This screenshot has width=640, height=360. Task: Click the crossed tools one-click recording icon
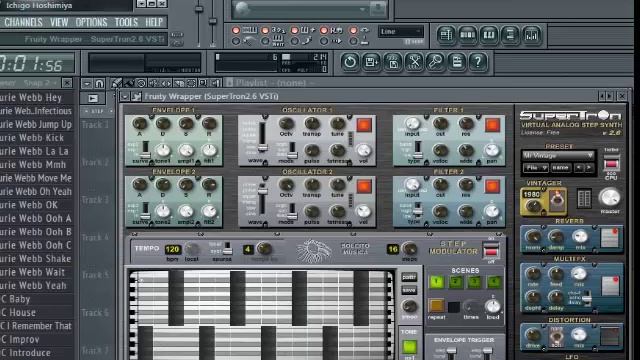tap(414, 62)
